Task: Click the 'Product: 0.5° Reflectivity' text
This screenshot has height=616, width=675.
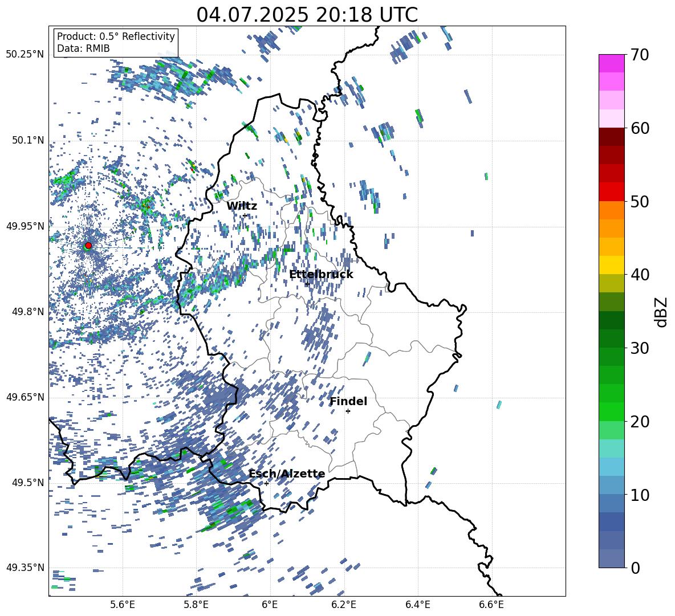Action: click(x=116, y=36)
